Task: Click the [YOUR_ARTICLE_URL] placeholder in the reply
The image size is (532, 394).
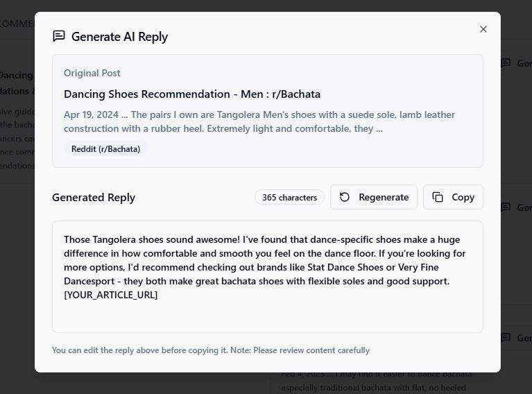Action: pos(110,295)
